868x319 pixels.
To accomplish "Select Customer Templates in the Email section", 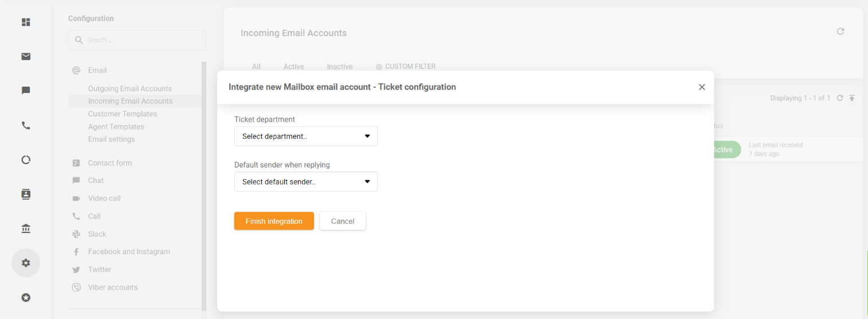I will coord(123,114).
